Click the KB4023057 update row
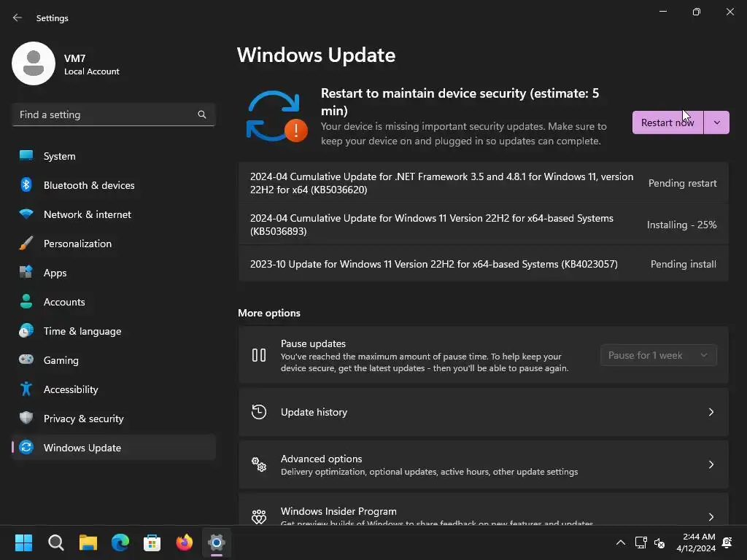This screenshot has width=747, height=560. coord(483,264)
